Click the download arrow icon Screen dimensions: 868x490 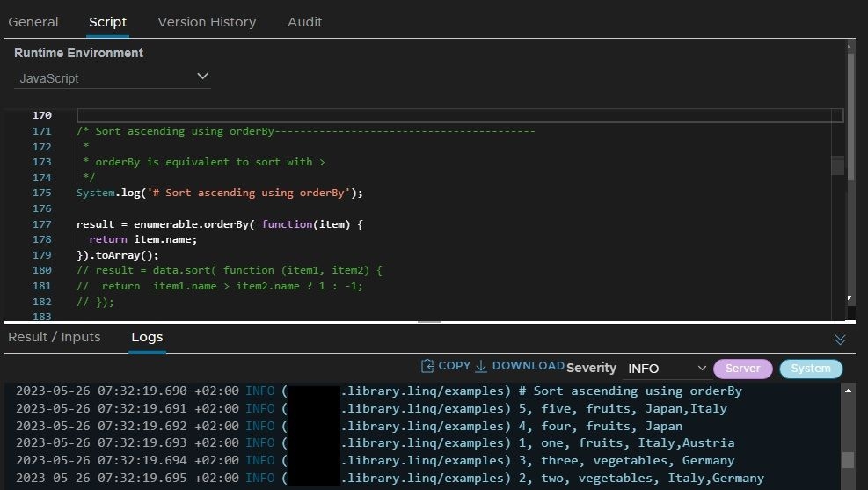click(481, 366)
